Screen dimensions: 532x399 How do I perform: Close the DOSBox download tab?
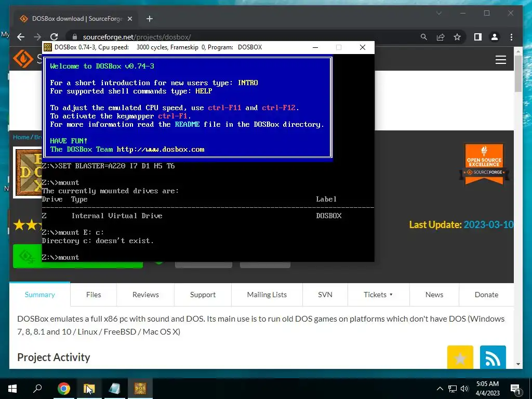click(x=129, y=19)
